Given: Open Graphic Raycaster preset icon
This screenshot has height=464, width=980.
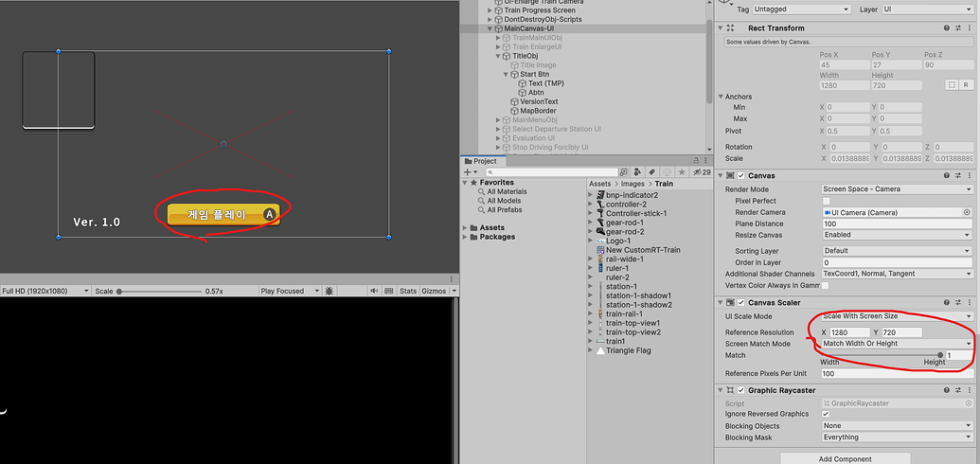Looking at the screenshot, I should coord(958,390).
